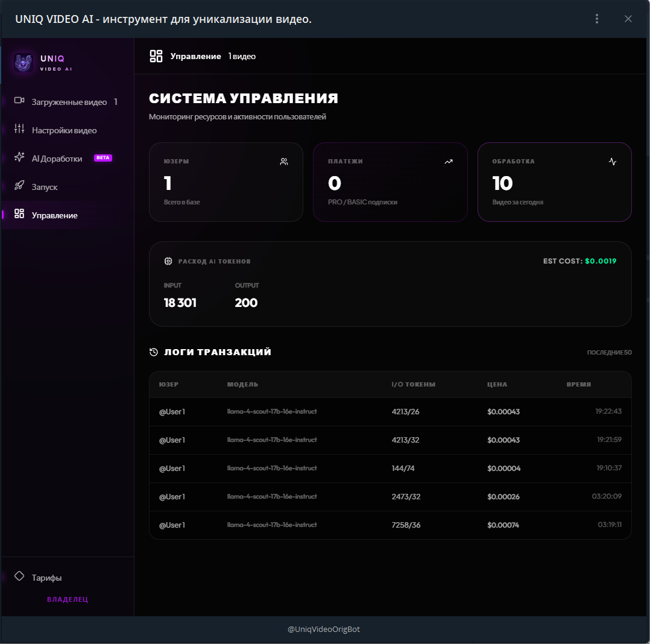Click the activity pulse icon in Обработка card
The height and width of the screenshot is (644, 650).
tap(613, 162)
